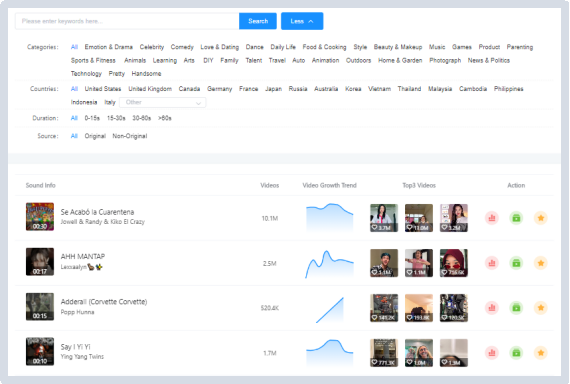The width and height of the screenshot is (570, 384).
Task: Select 15-30s duration filter
Action: click(116, 118)
